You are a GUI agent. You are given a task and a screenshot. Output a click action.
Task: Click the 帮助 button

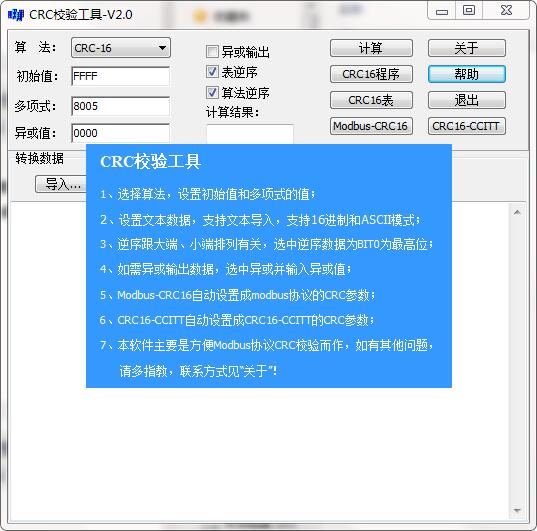click(x=467, y=74)
